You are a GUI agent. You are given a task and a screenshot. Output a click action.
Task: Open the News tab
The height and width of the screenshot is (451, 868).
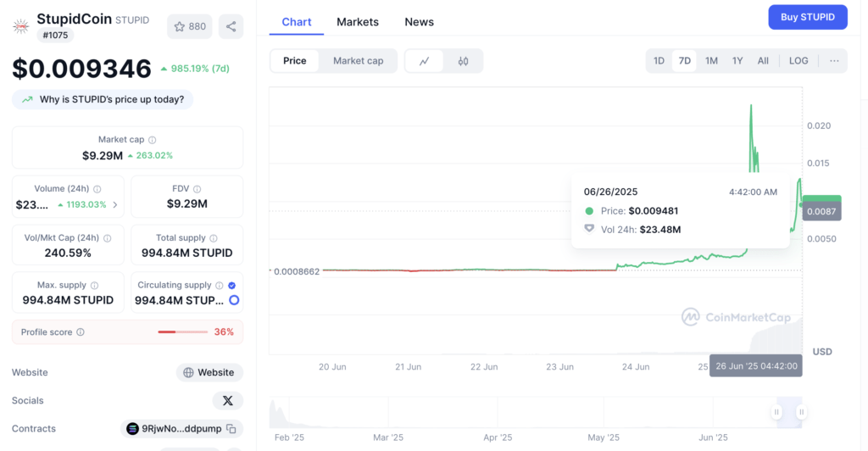click(x=419, y=22)
